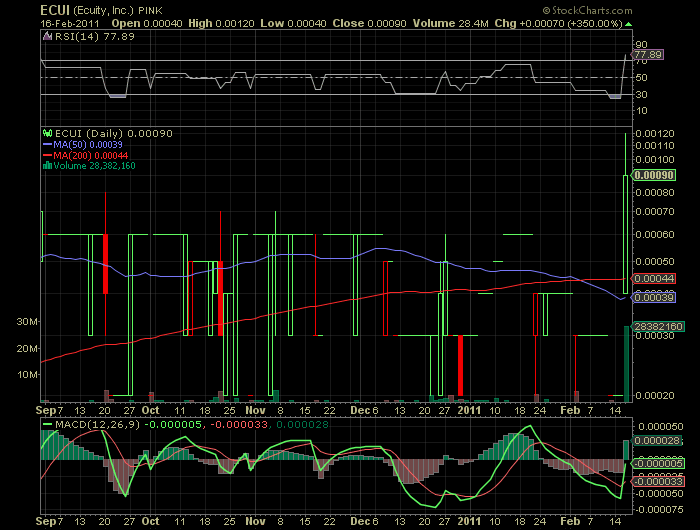This screenshot has width=700, height=530.
Task: Click the "(Ecuity, Inc.) PINK" company name
Action: (x=118, y=10)
